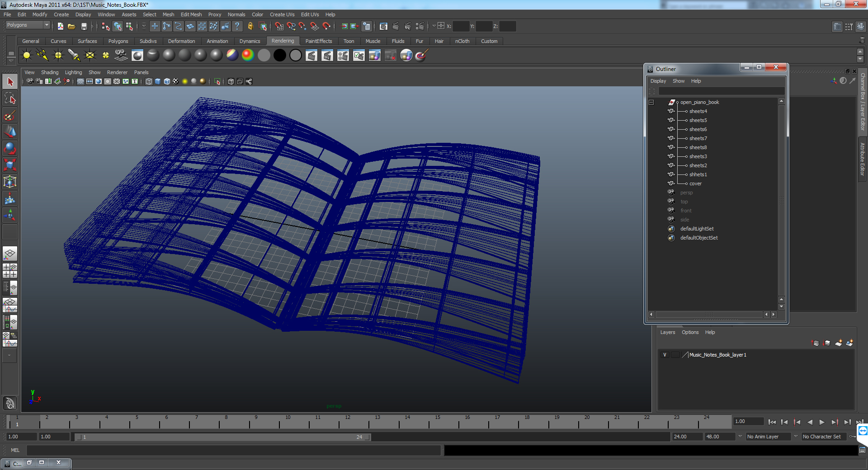Select defaultLightSet in the Outliner
The image size is (868, 470).
[697, 229]
